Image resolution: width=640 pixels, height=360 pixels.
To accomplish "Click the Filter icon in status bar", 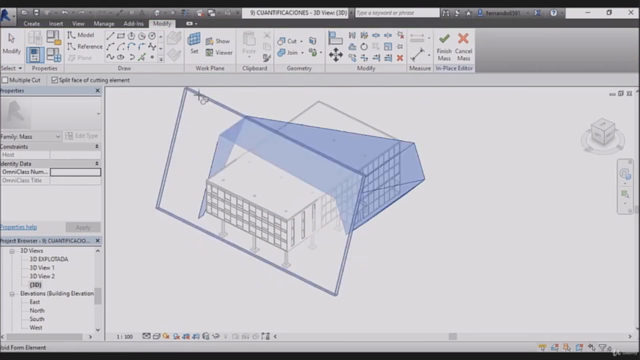I will 603,348.
